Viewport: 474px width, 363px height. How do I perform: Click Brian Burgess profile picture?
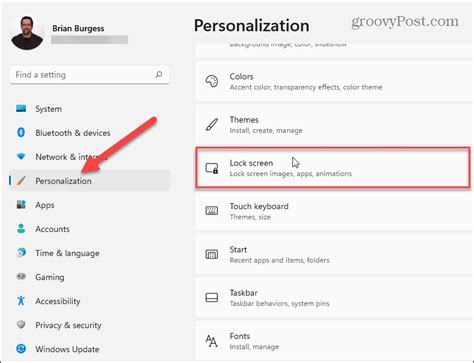tap(27, 33)
